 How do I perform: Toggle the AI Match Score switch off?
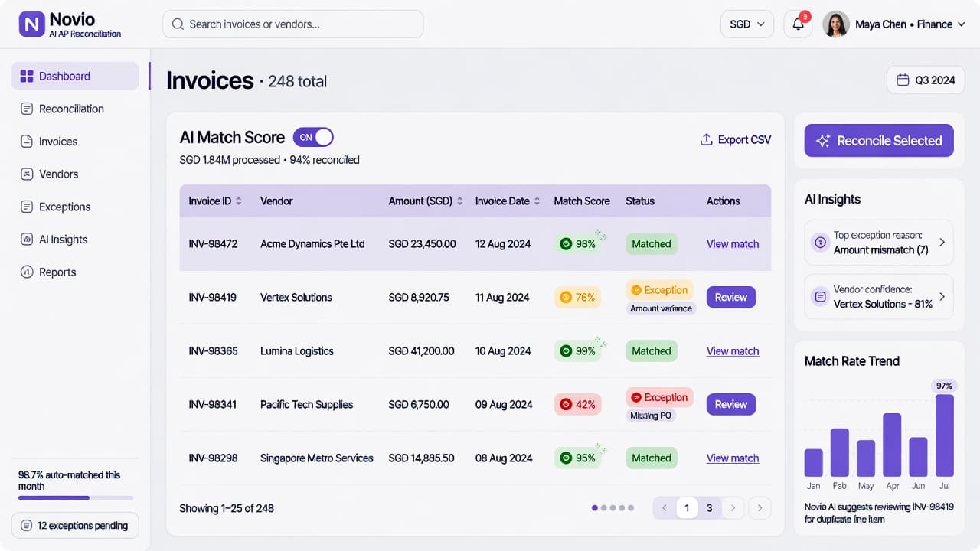tap(313, 137)
